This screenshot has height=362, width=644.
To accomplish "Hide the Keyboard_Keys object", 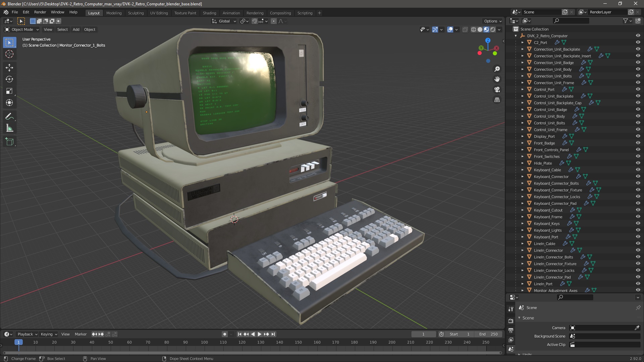I will 638,224.
